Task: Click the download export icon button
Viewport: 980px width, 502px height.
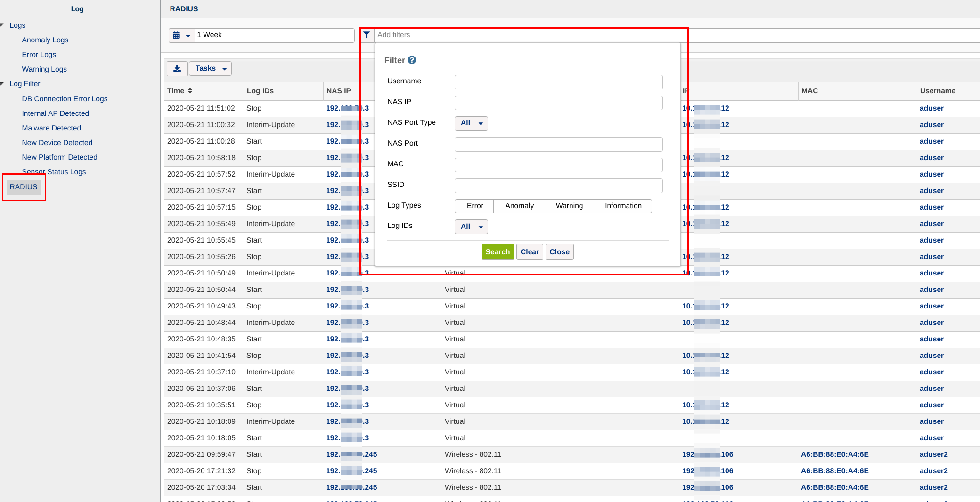Action: [177, 69]
